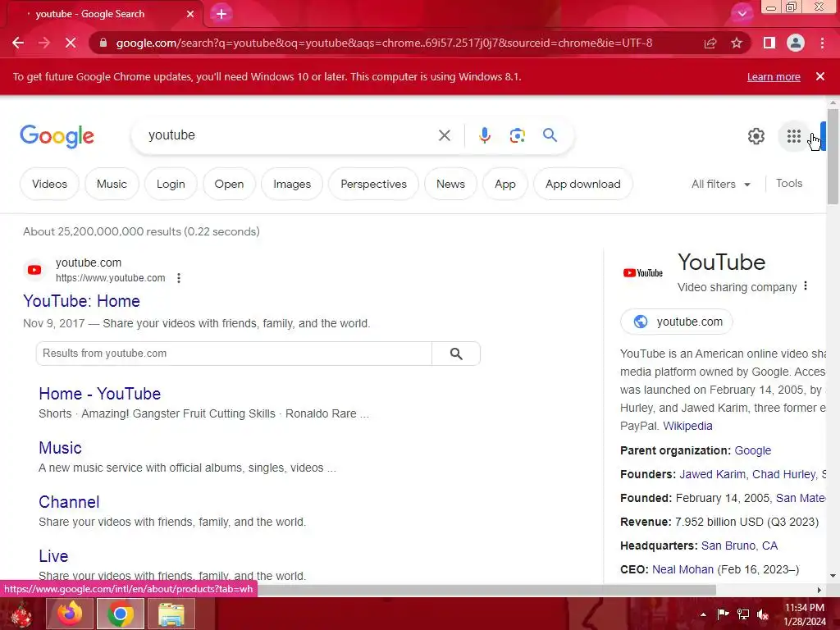Start voice search with microphone

click(x=484, y=135)
